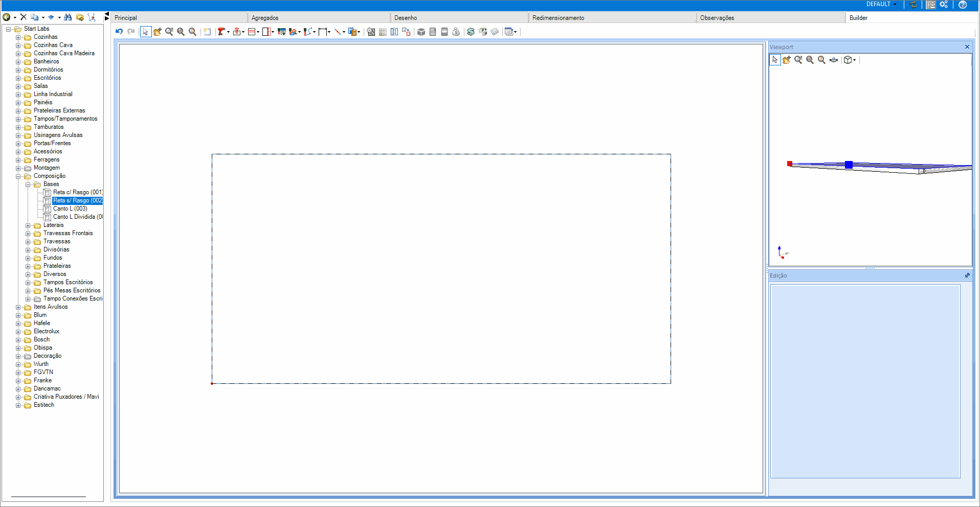The width and height of the screenshot is (980, 507).
Task: Click the drill tool icon
Action: [x=221, y=32]
